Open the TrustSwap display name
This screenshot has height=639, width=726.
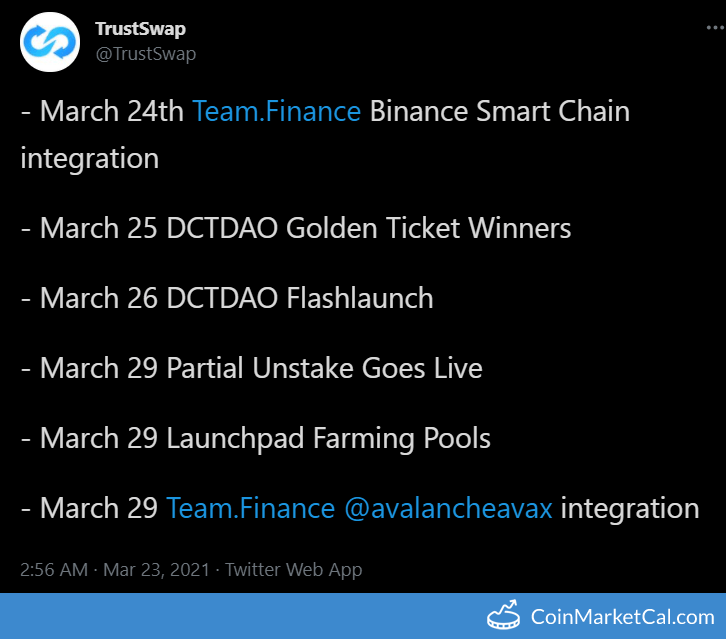(141, 29)
